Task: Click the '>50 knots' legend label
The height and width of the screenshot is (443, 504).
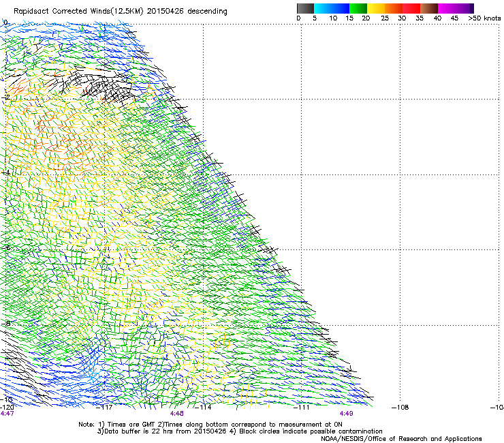Action: pos(484,18)
